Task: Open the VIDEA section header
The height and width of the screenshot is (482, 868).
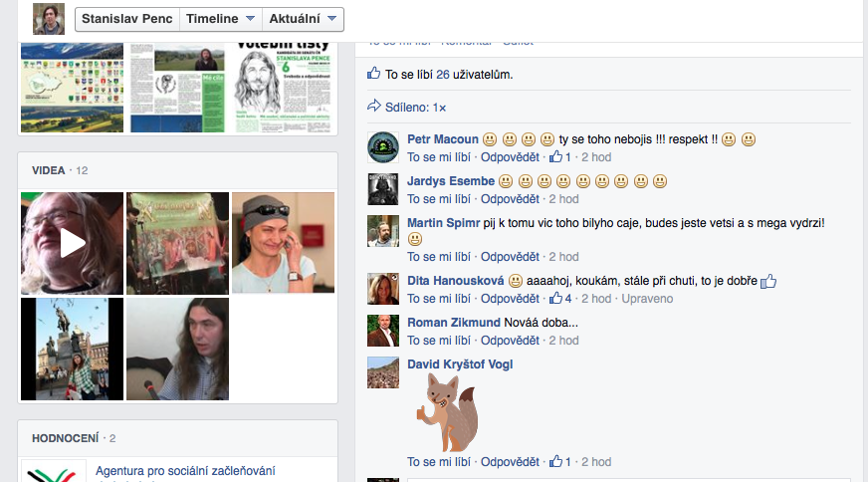Action: 49,170
